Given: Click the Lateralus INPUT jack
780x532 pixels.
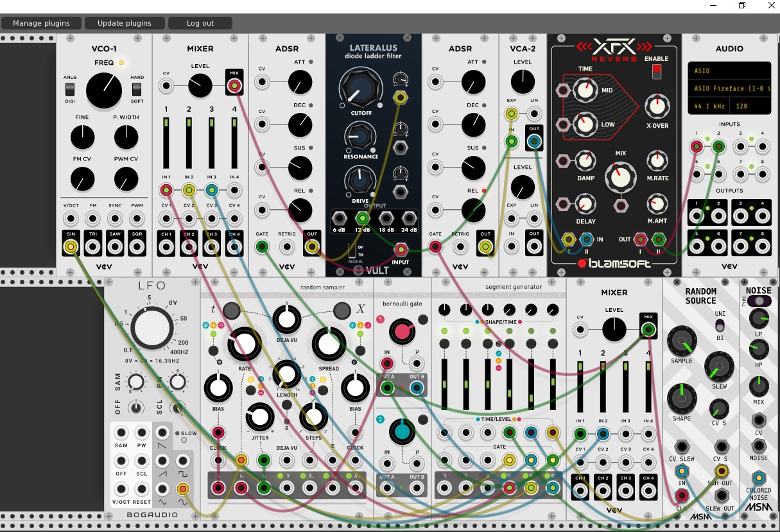Looking at the screenshot, I should tap(401, 250).
